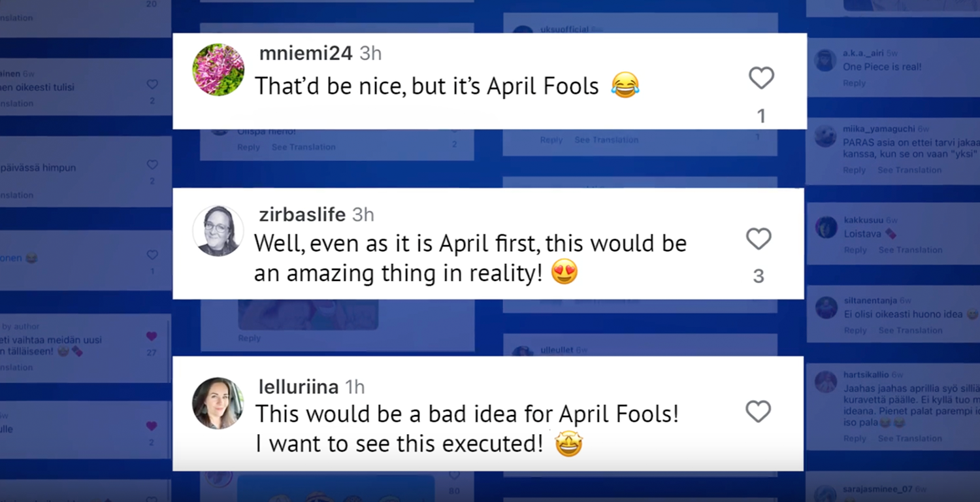Open the mniemi24 username link
The height and width of the screenshot is (502, 980).
click(306, 54)
